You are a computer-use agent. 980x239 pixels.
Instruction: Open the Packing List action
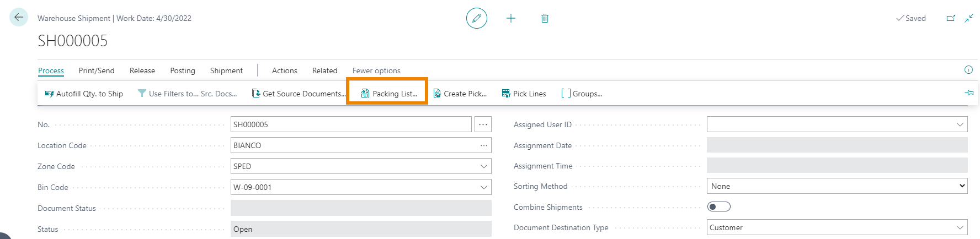coord(389,94)
